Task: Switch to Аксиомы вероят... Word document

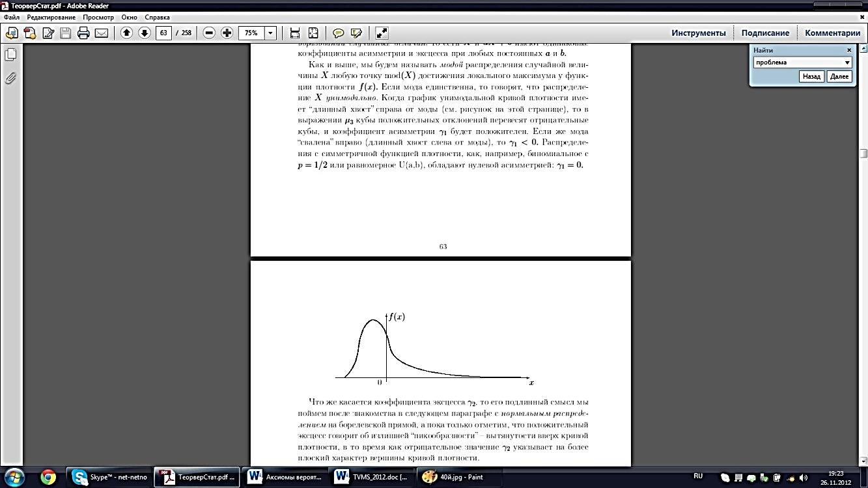Action: [285, 477]
